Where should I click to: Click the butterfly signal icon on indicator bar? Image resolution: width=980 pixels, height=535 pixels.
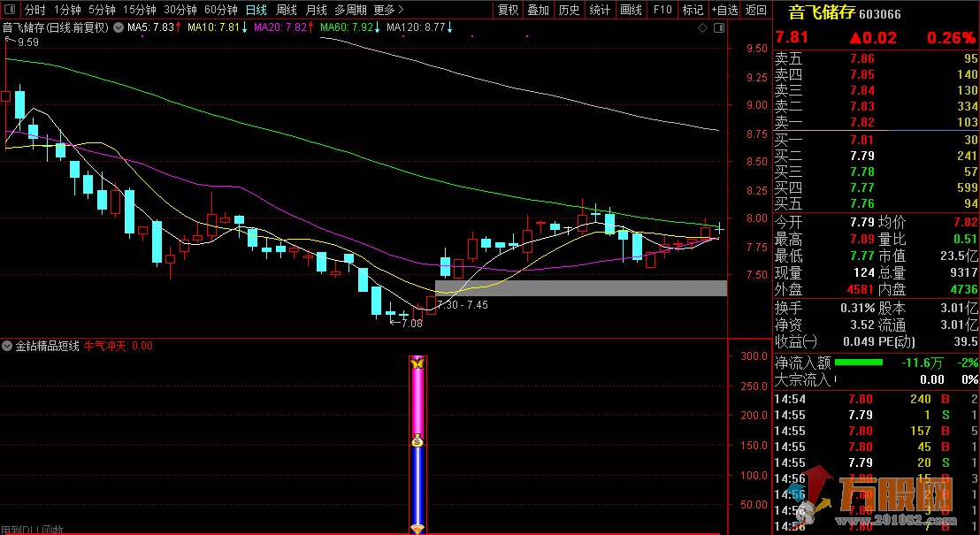(417, 363)
